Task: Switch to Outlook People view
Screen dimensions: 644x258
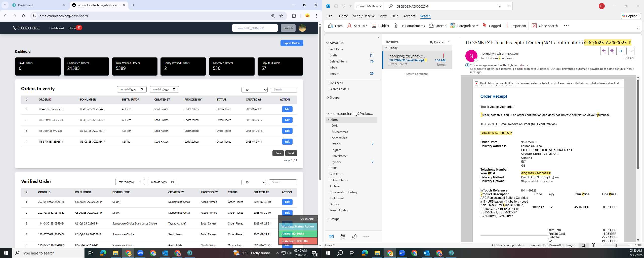Action: point(354,237)
